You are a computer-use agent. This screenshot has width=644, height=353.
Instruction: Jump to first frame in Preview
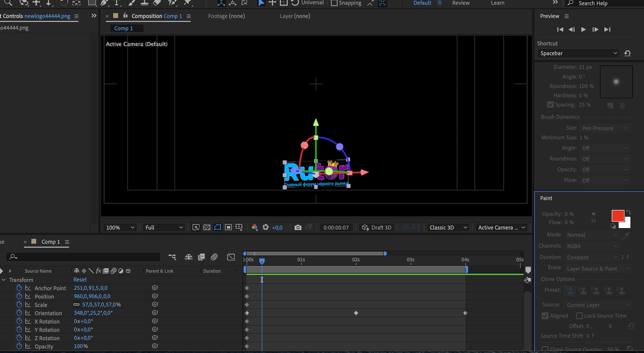[560, 30]
